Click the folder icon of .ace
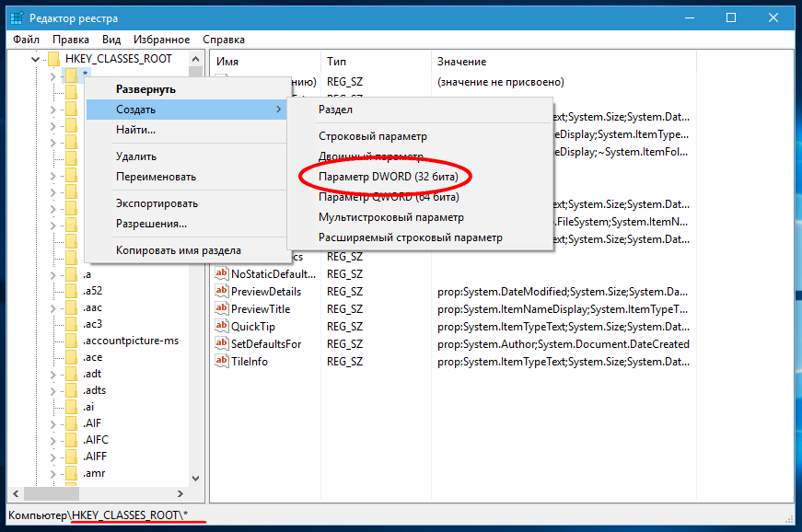 [x=71, y=357]
